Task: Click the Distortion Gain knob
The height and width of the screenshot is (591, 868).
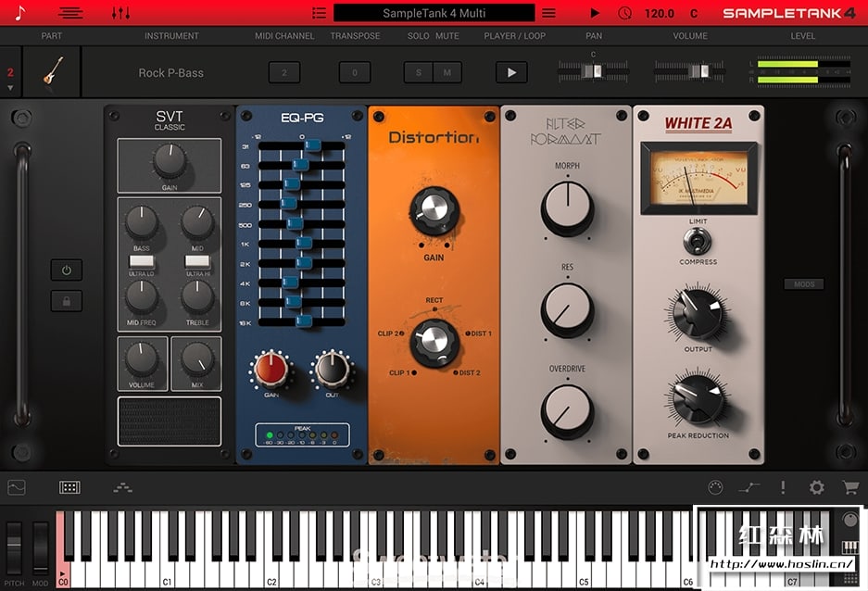Action: click(434, 211)
